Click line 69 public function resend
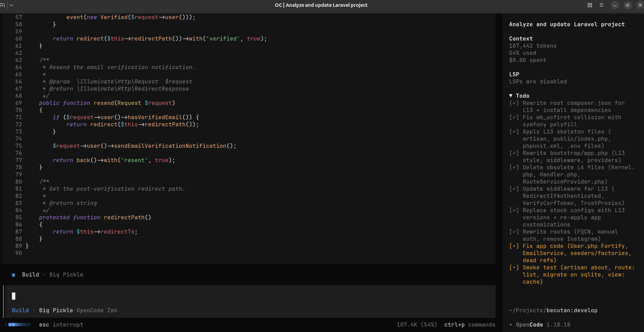 pyautogui.click(x=107, y=103)
